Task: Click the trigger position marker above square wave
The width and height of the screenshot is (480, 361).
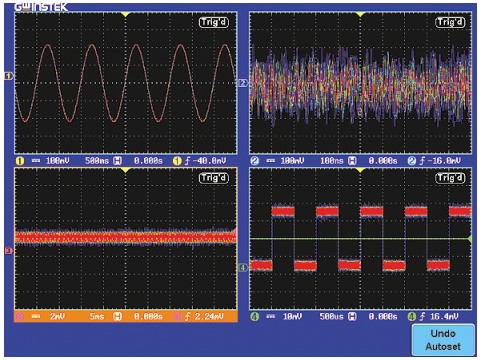Action: (360, 170)
